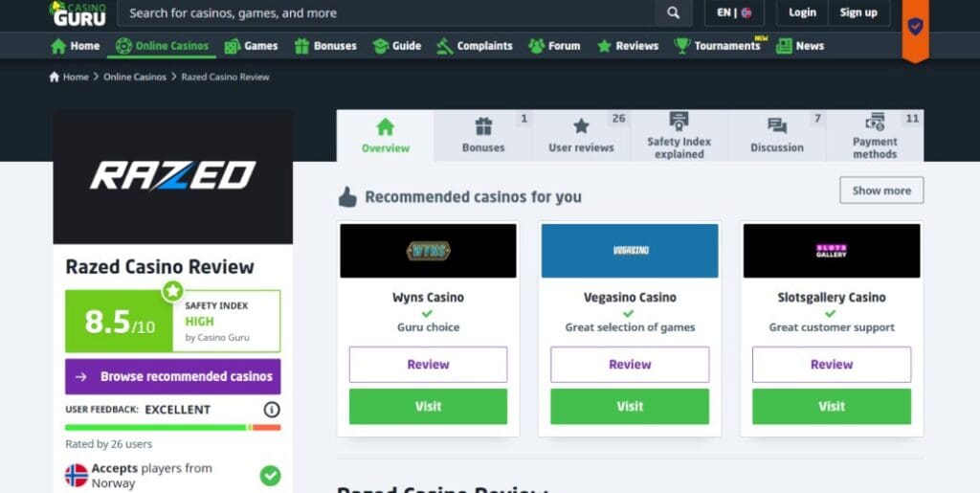Open user feedback info icon
The width and height of the screenshot is (980, 493).
271,410
